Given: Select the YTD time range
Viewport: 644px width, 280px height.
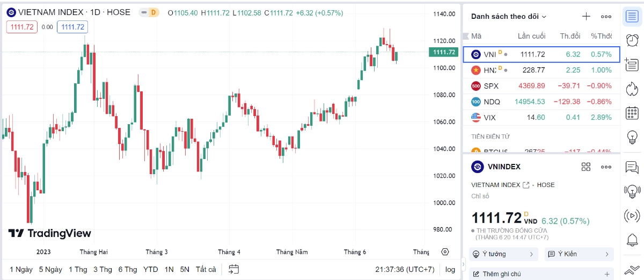Looking at the screenshot, I should pos(151,269).
